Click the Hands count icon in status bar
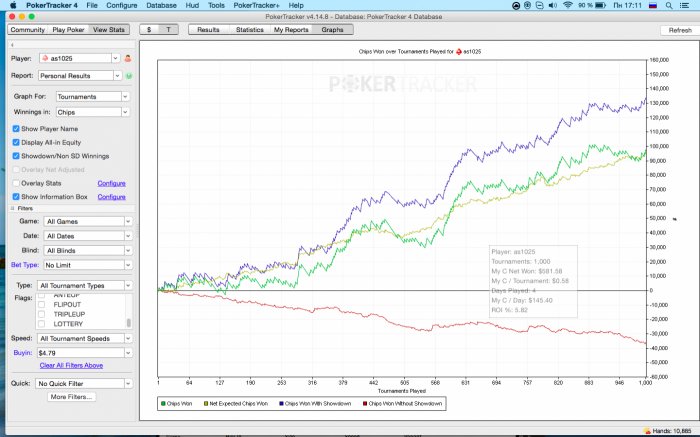This screenshot has width=700, height=437. click(647, 431)
